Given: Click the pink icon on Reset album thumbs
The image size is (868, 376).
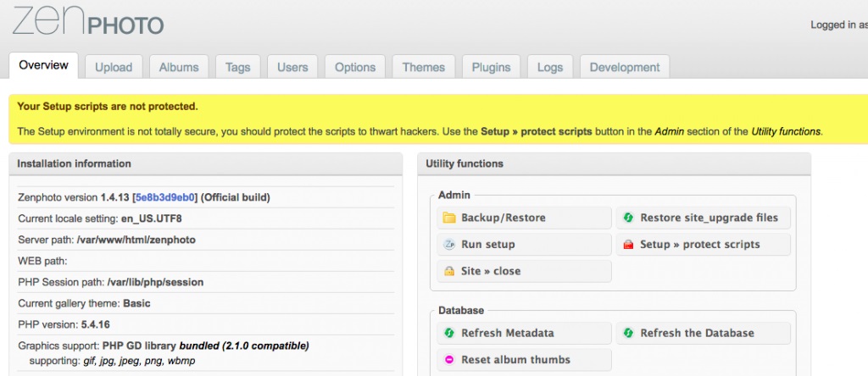Looking at the screenshot, I should click(x=449, y=360).
